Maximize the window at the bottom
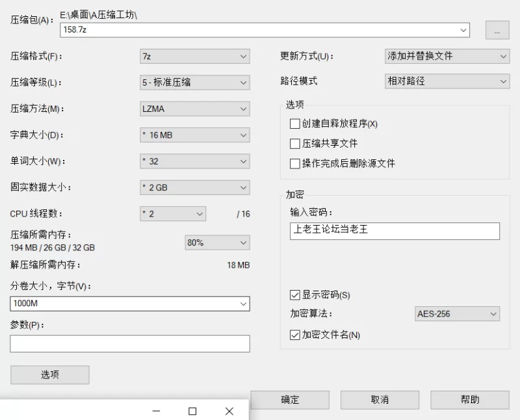Viewport: 520px width, 420px height. (x=192, y=412)
